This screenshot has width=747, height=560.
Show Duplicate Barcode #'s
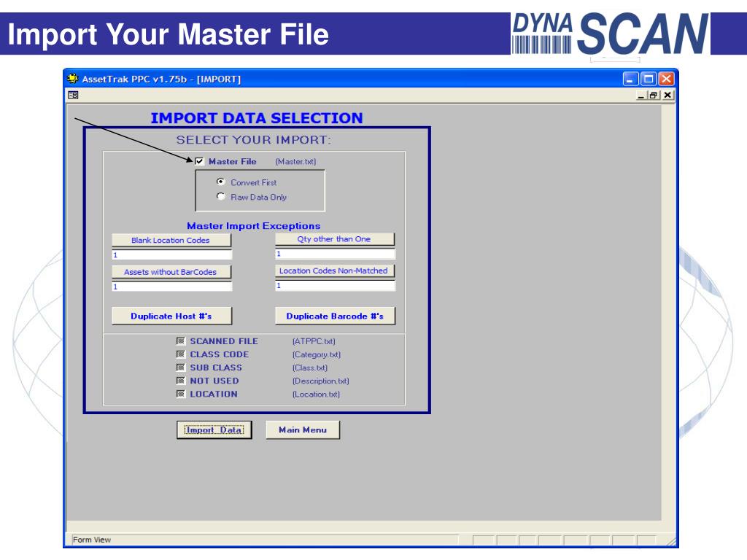coord(335,316)
